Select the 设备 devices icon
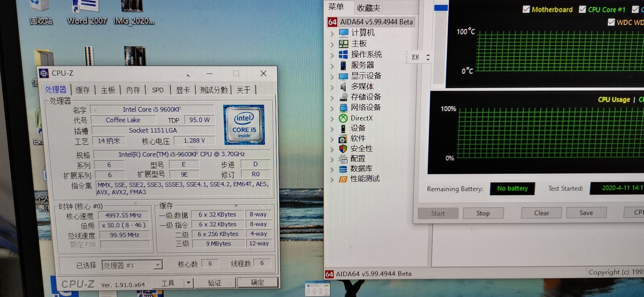Screen dimensions: 644x297 point(343,128)
